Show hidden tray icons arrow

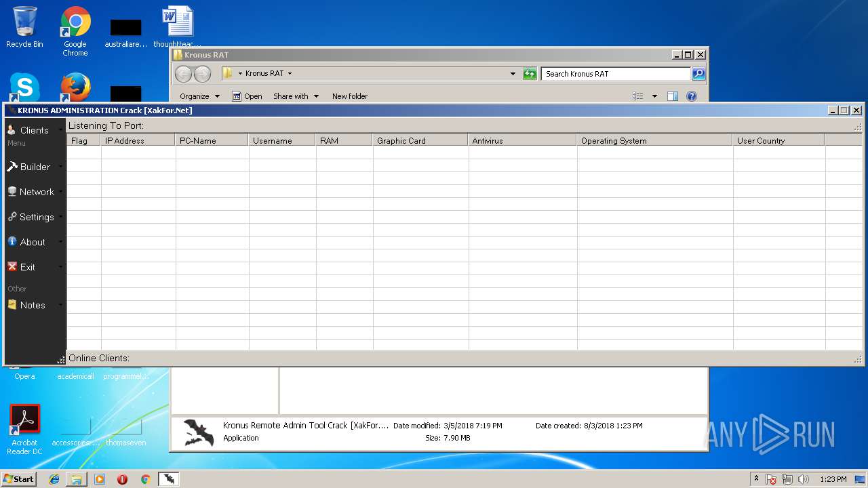[756, 479]
